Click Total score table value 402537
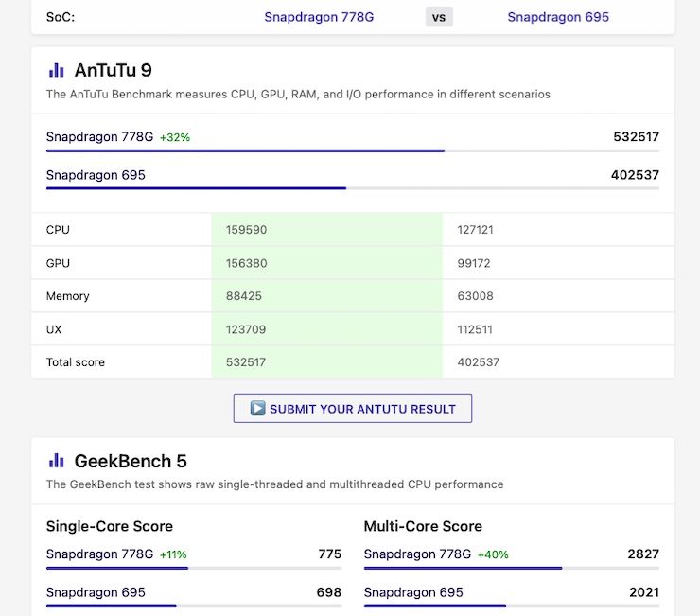Viewport: 700px width, 616px height. [x=478, y=362]
